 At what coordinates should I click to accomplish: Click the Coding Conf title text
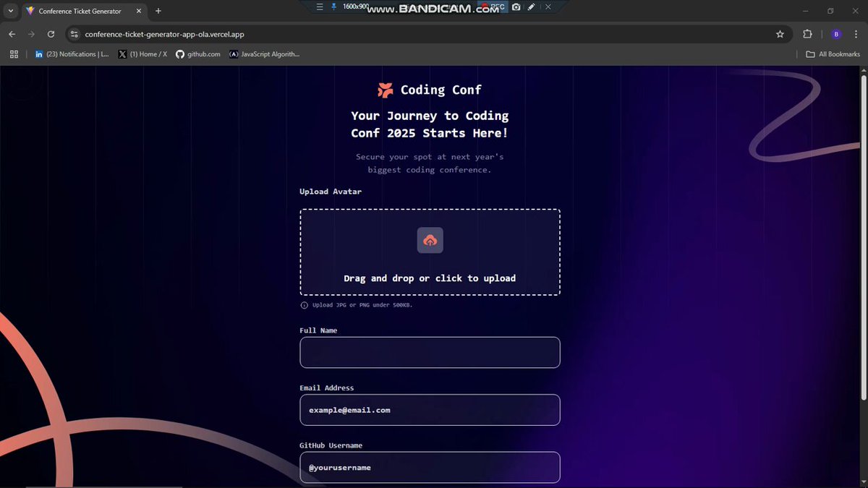click(x=441, y=90)
